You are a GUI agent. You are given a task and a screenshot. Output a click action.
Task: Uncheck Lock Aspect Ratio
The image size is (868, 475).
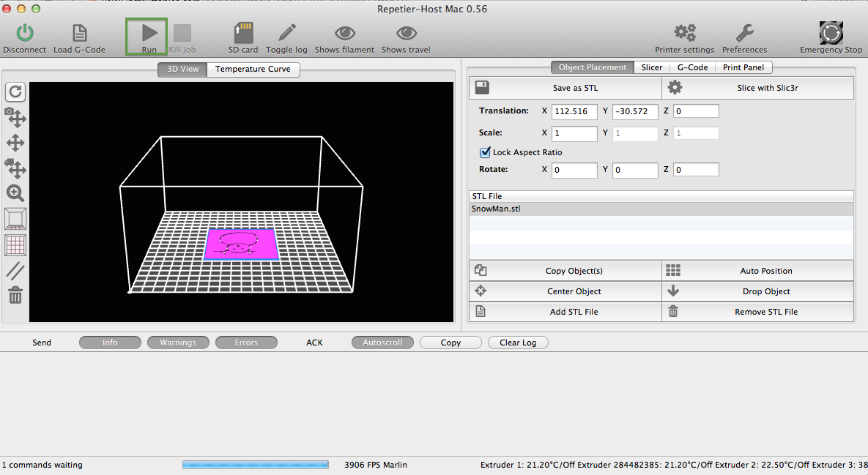(x=485, y=152)
